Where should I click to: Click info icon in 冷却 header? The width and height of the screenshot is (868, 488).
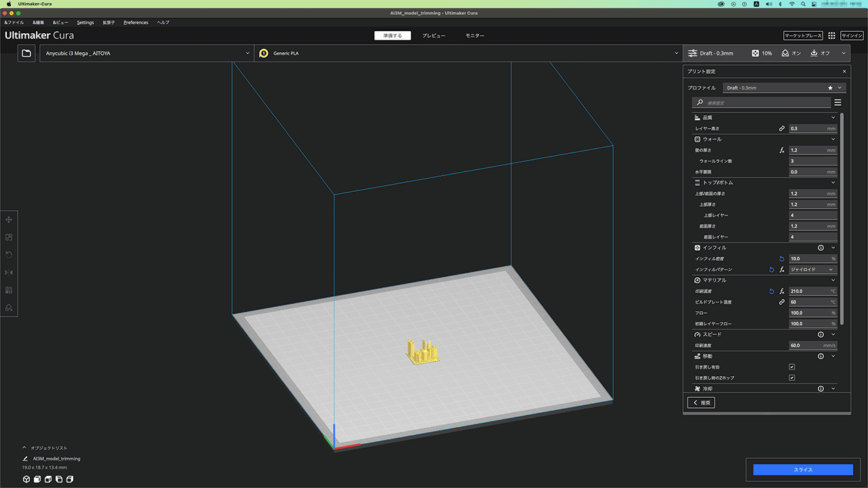tap(821, 388)
